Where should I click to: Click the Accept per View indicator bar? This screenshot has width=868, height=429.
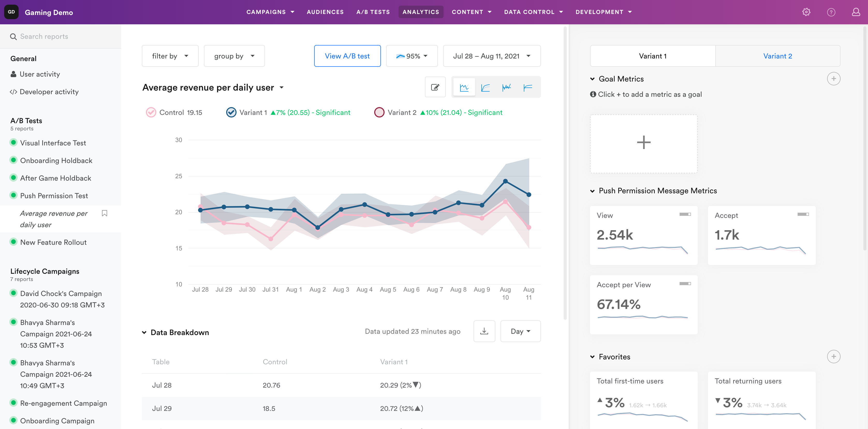685,283
